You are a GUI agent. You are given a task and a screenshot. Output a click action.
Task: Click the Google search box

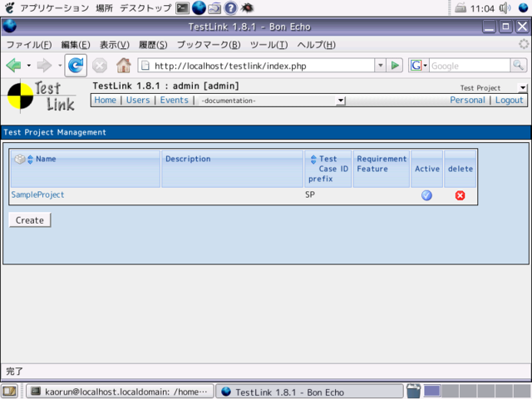(x=470, y=66)
